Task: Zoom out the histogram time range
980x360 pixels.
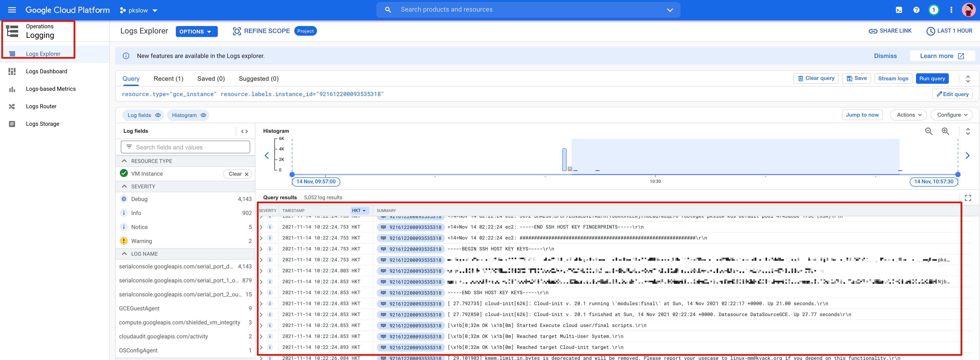Action: point(929,131)
